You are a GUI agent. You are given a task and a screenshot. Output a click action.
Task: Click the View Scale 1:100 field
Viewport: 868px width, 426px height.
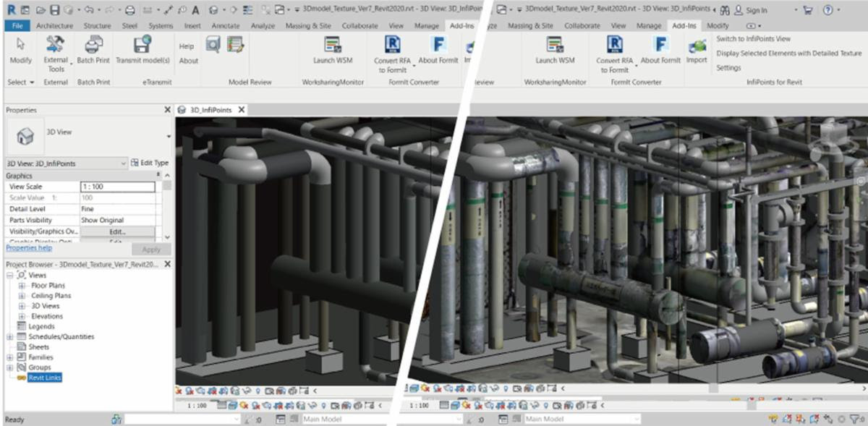pyautogui.click(x=116, y=187)
